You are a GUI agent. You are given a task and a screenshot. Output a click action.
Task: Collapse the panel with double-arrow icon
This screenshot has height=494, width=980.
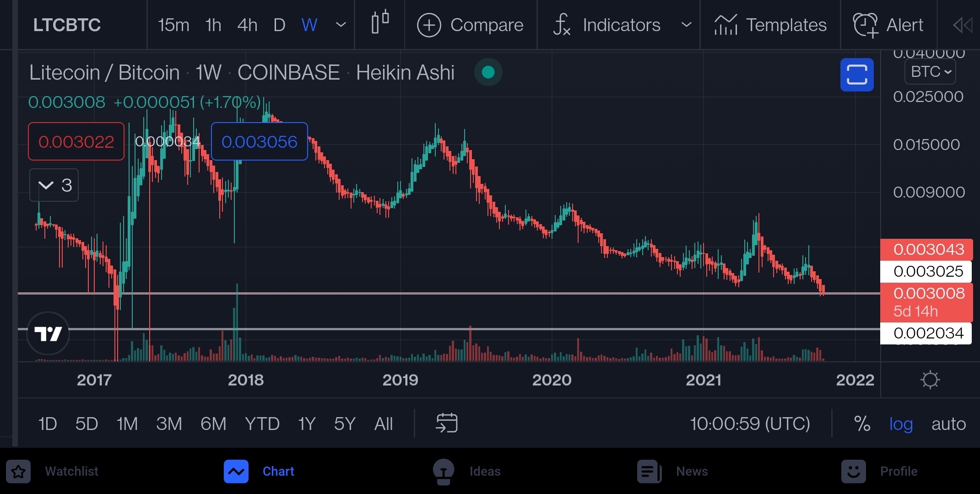[963, 25]
